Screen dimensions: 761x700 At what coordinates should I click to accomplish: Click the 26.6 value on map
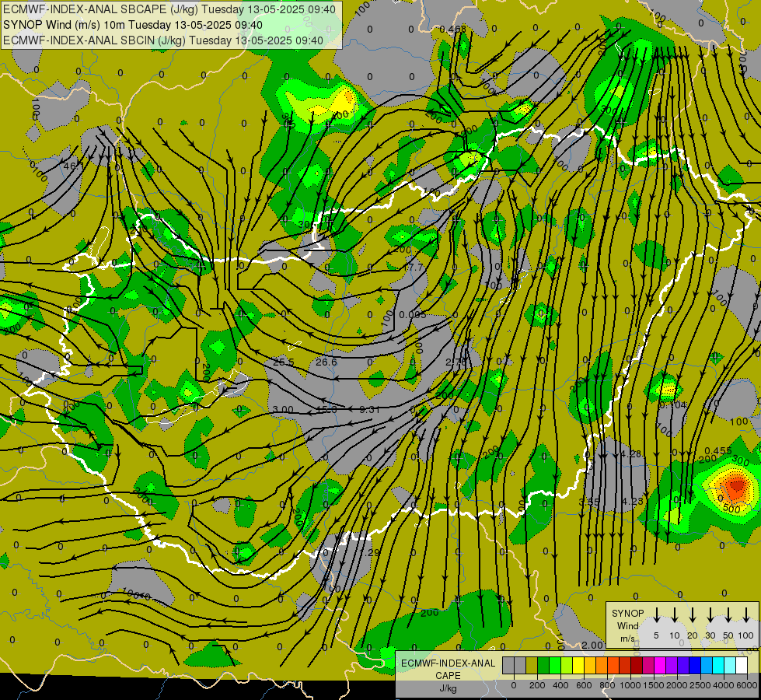tap(326, 362)
